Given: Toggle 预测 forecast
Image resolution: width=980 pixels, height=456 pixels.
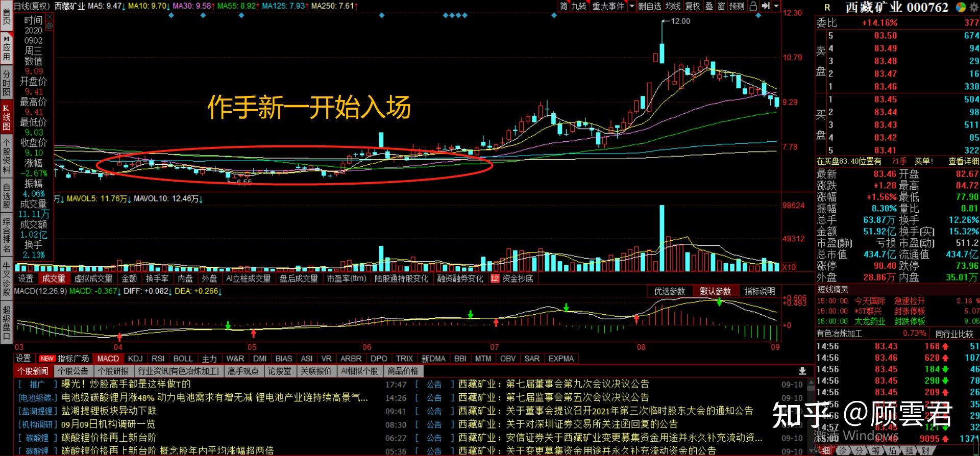Looking at the screenshot, I should (737, 6).
